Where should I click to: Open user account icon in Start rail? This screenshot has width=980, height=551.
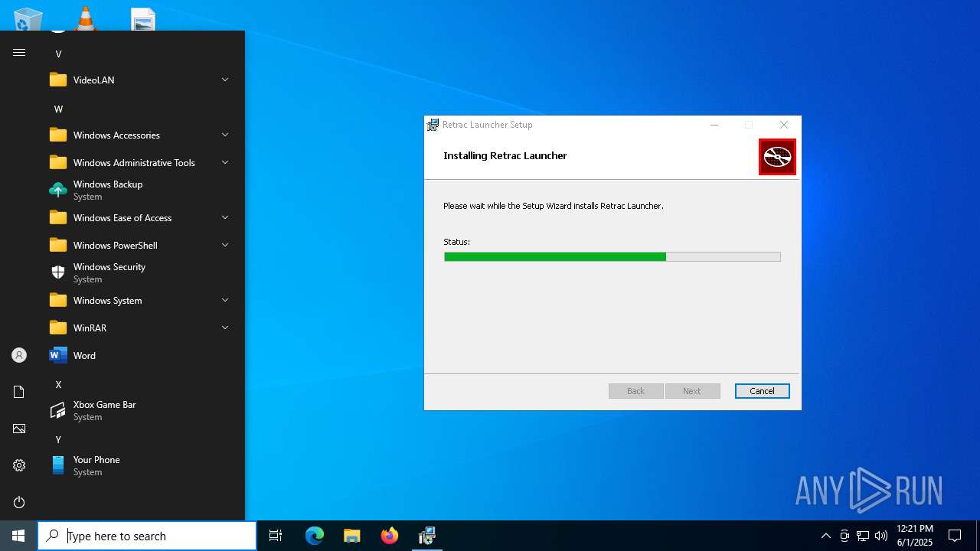tap(19, 355)
